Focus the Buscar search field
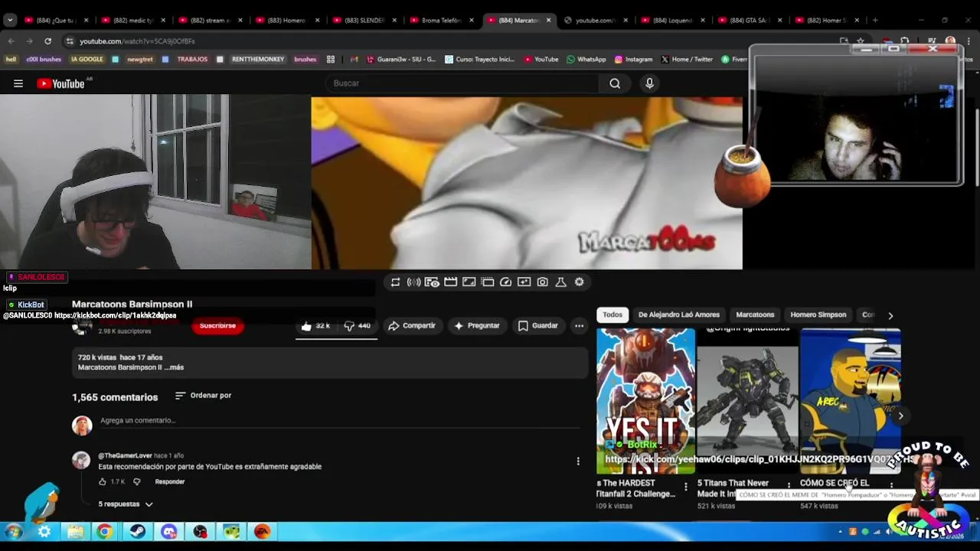This screenshot has height=551, width=980. click(x=463, y=83)
